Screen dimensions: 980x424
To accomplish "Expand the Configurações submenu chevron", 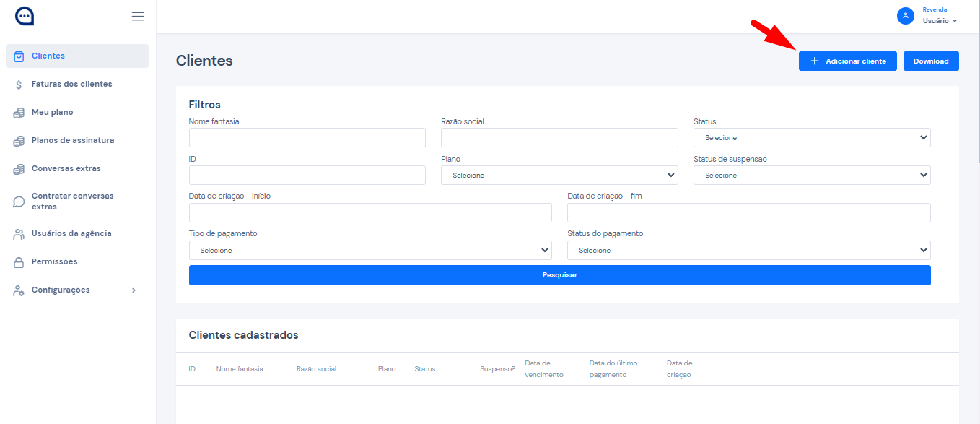I will pos(134,290).
